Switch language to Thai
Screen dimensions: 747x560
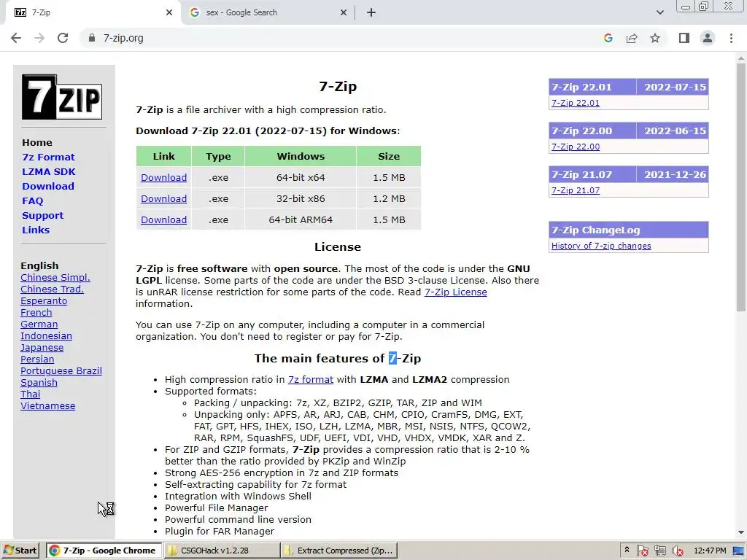(x=30, y=394)
